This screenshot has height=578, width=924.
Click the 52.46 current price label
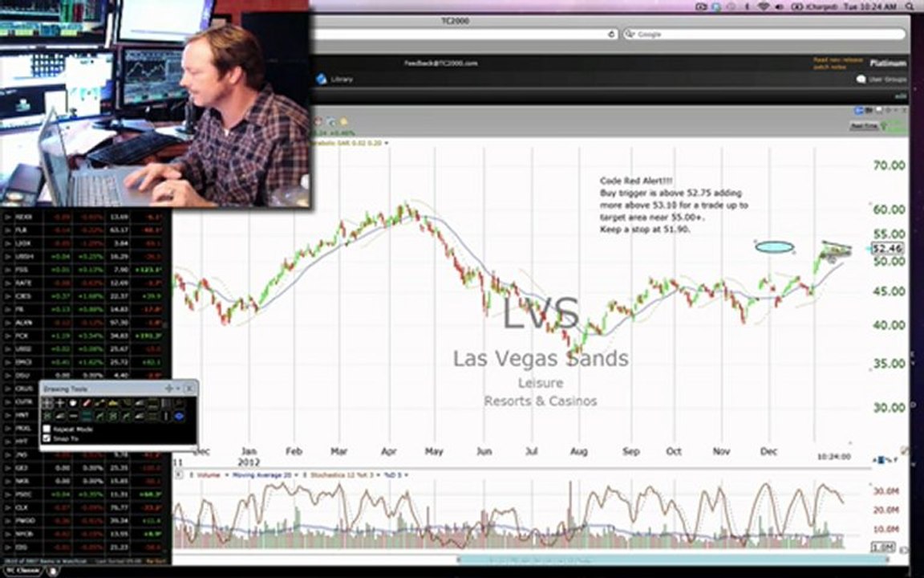[887, 248]
